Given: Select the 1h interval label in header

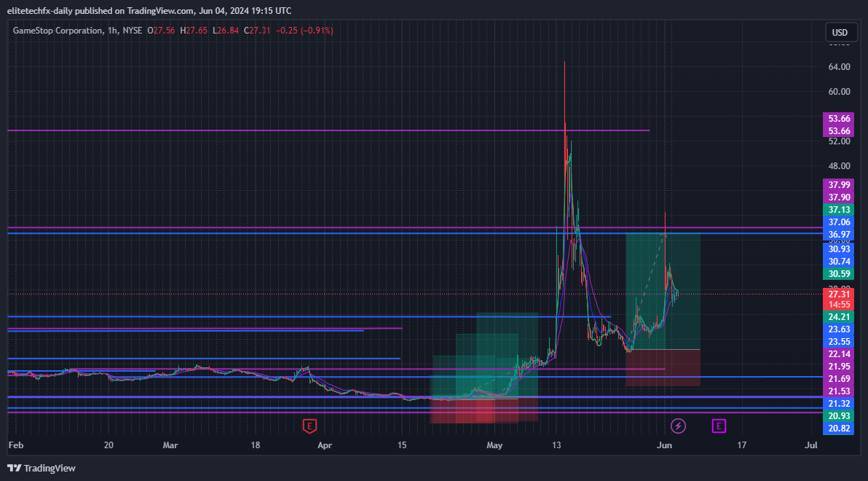Looking at the screenshot, I should tap(112, 31).
